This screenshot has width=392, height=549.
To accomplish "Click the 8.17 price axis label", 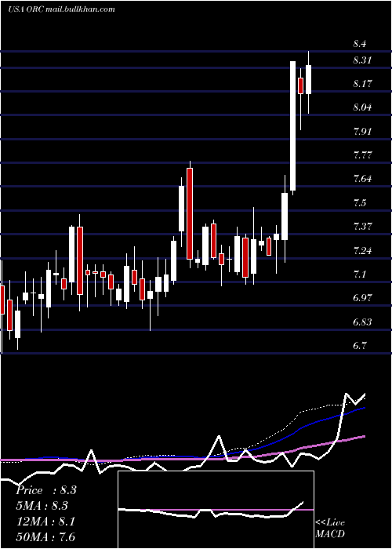I will [362, 84].
